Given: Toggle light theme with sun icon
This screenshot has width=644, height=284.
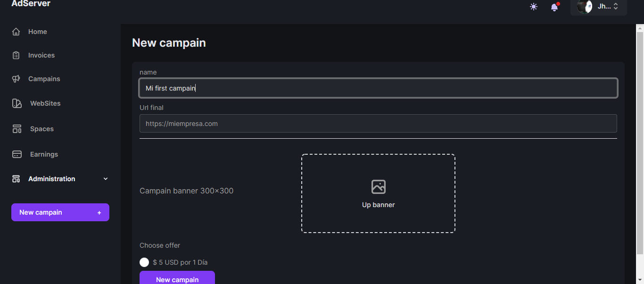Looking at the screenshot, I should click(534, 7).
